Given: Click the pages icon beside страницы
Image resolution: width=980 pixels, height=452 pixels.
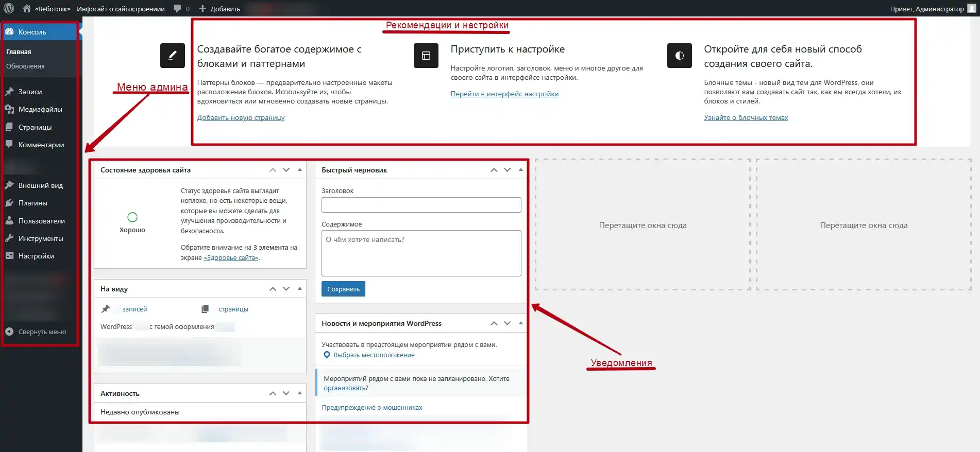Looking at the screenshot, I should click(x=205, y=309).
